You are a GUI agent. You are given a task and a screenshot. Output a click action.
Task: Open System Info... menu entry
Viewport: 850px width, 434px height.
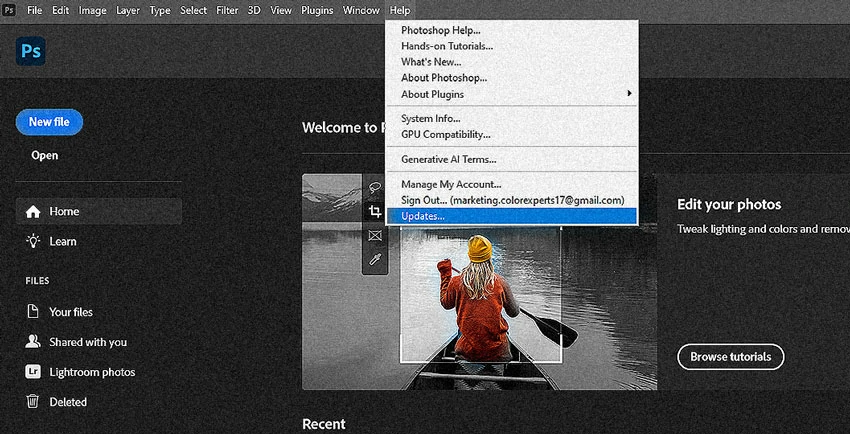pos(511,118)
